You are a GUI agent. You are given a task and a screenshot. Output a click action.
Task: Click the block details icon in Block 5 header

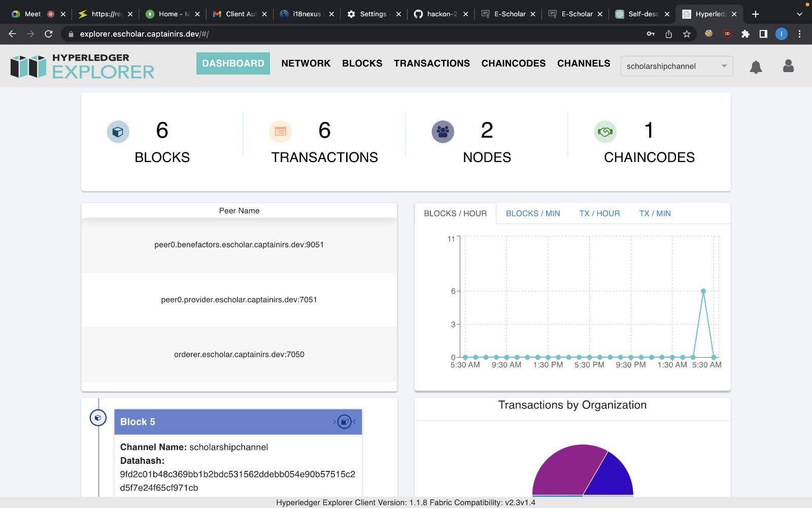tap(345, 422)
